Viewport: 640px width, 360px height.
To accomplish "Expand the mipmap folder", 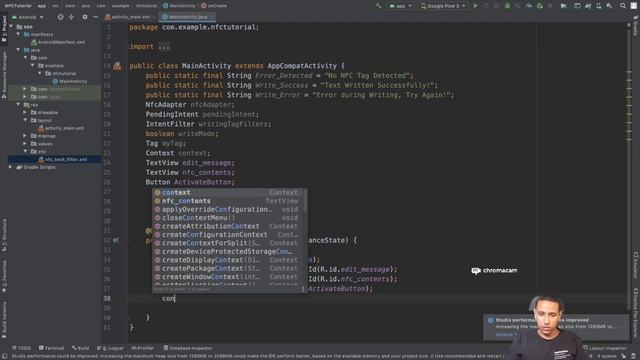I will (x=25, y=136).
